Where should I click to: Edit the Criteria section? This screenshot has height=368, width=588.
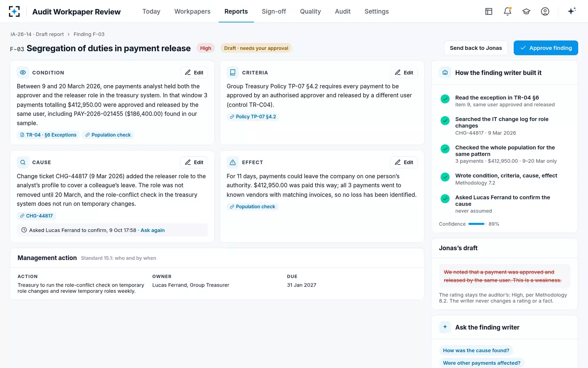coord(404,72)
